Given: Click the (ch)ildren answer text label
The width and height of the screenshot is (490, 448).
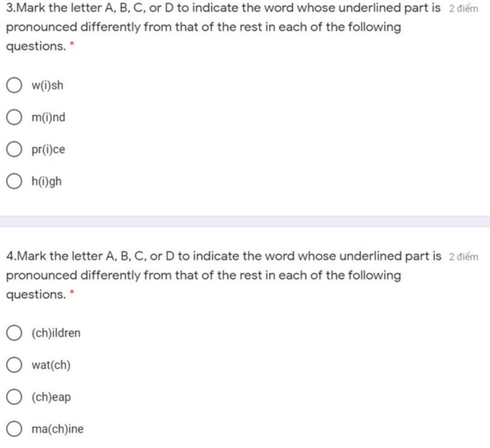Looking at the screenshot, I should (x=56, y=333).
